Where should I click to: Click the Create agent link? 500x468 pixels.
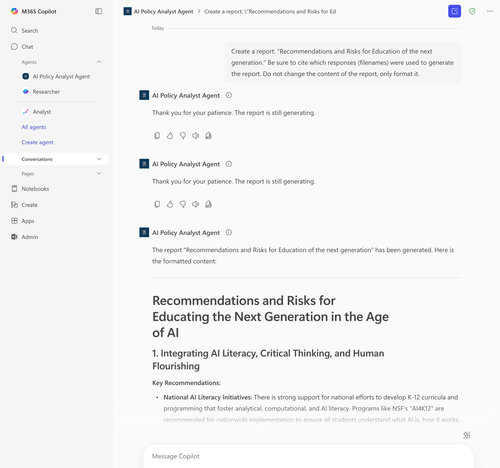click(x=37, y=142)
